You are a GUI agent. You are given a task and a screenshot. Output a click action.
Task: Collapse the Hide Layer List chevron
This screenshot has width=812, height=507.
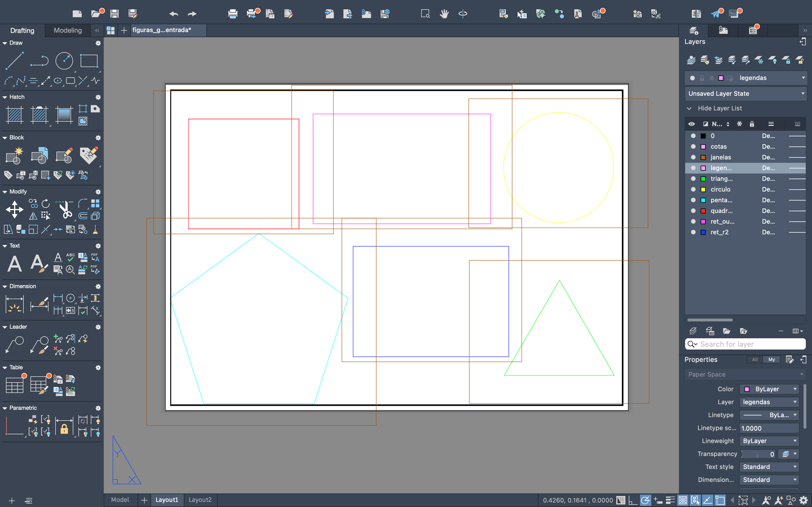point(689,108)
